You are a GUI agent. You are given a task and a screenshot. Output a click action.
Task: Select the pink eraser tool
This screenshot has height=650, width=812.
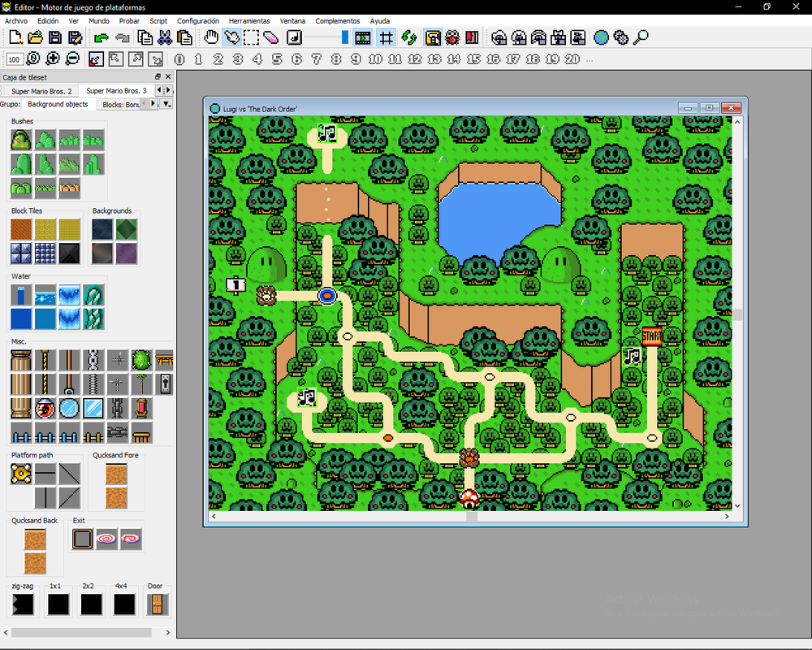coord(271,37)
